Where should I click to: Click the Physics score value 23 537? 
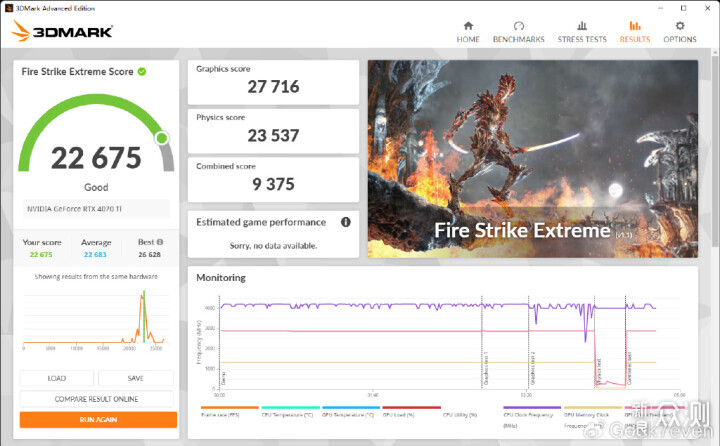tap(273, 135)
